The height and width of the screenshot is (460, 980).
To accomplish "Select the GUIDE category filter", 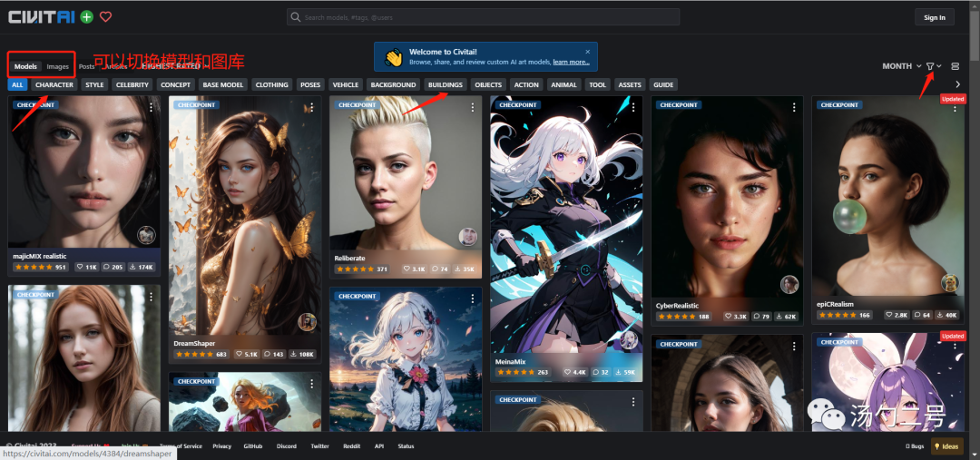I will (x=663, y=85).
